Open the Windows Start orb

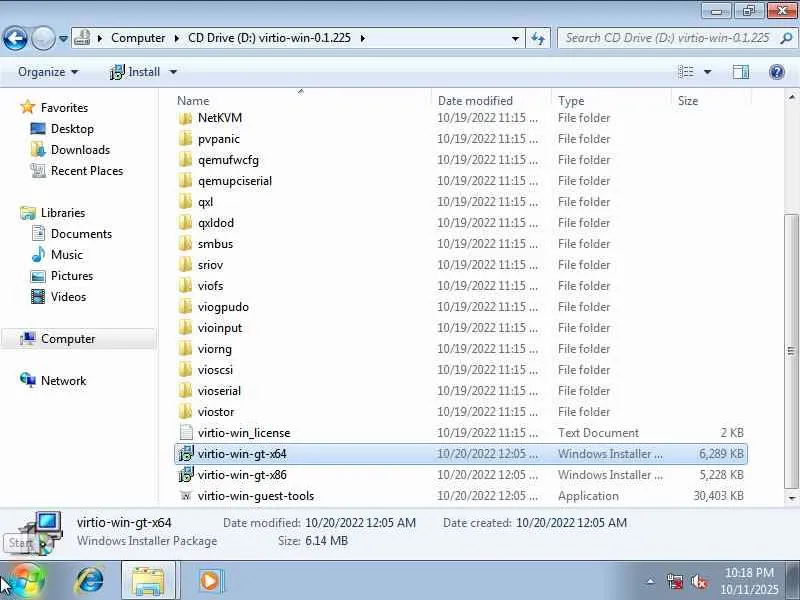[x=28, y=580]
